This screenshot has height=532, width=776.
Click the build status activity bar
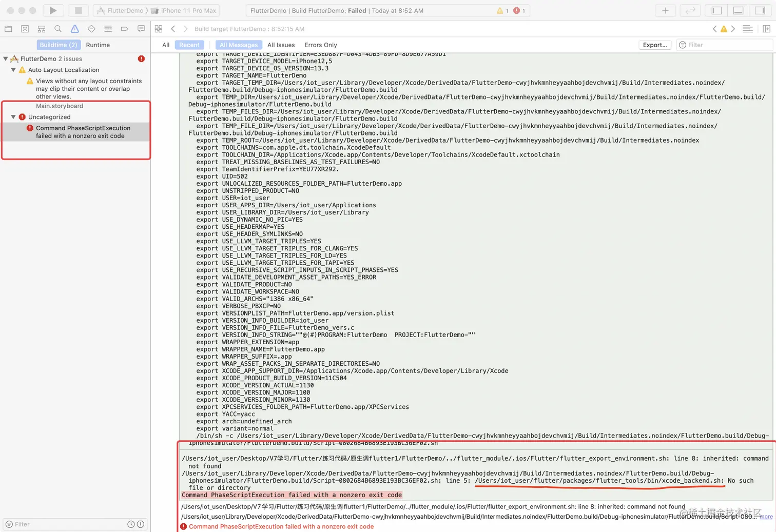point(388,10)
